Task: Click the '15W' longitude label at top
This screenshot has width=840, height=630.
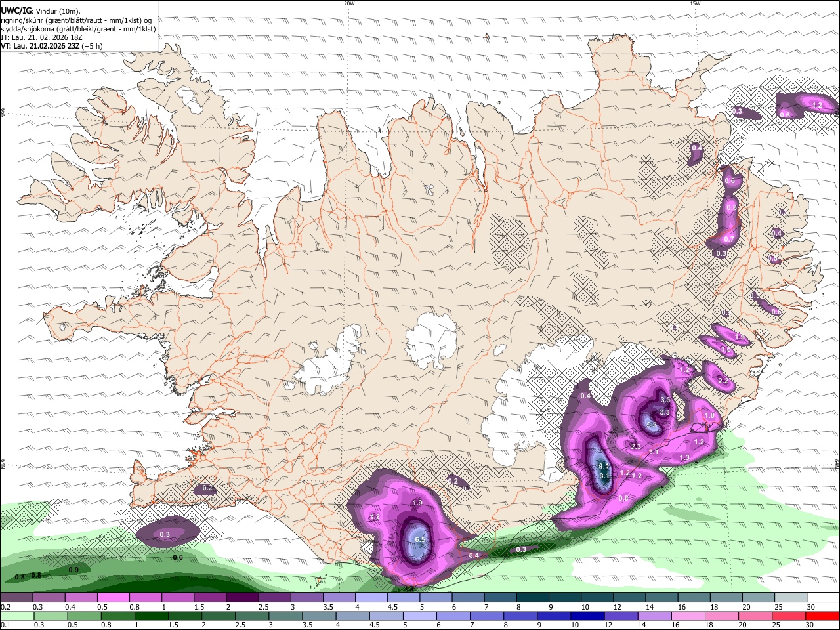Action: [x=695, y=3]
